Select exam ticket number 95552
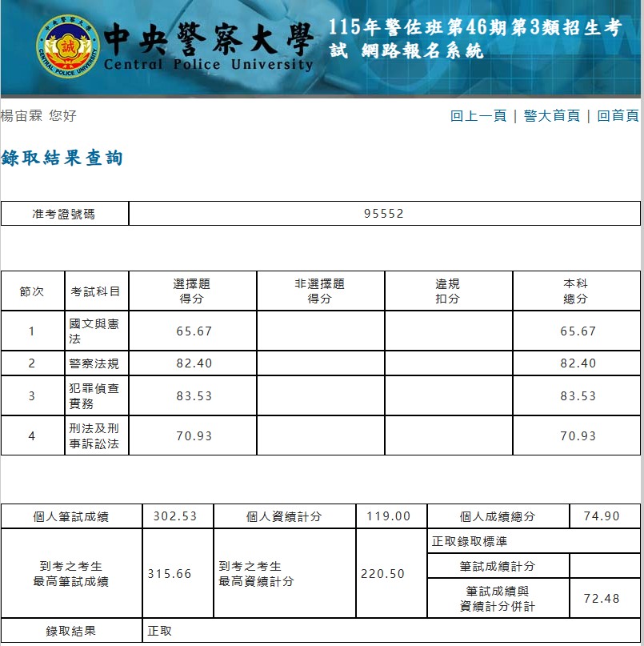Screen dimensions: 644x646 [384, 214]
